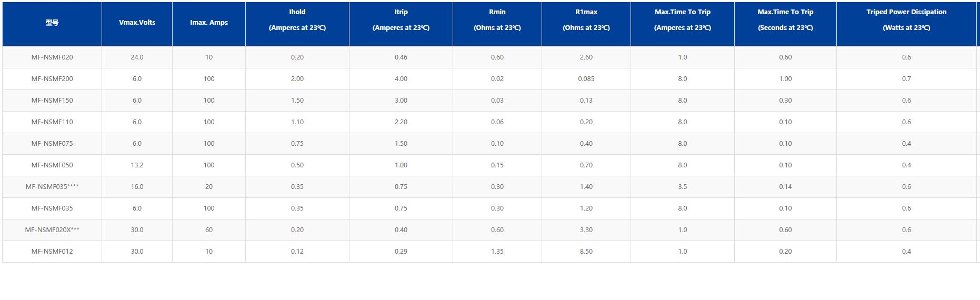
Task: Click the MF-NSMF012 model entry
Action: [52, 252]
